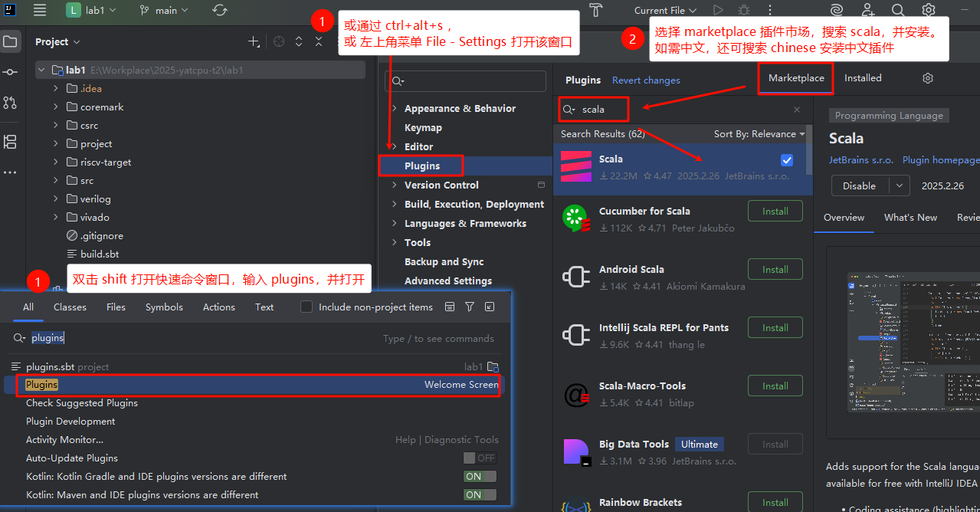
Task: Toggle the Scala plugin enabled checkbox
Action: [x=787, y=160]
